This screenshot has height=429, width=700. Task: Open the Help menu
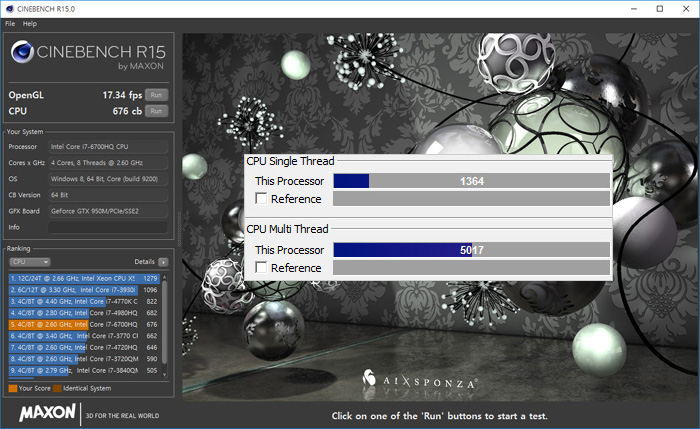(x=30, y=24)
